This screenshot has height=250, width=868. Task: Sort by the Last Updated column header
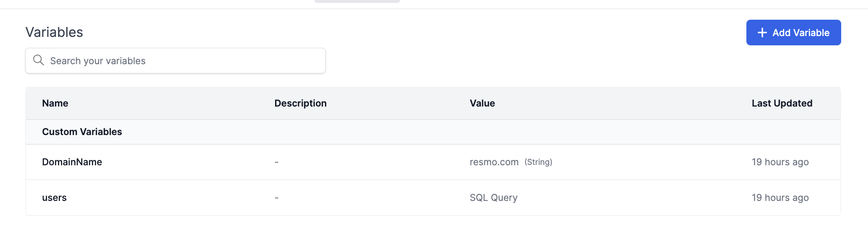tap(782, 103)
